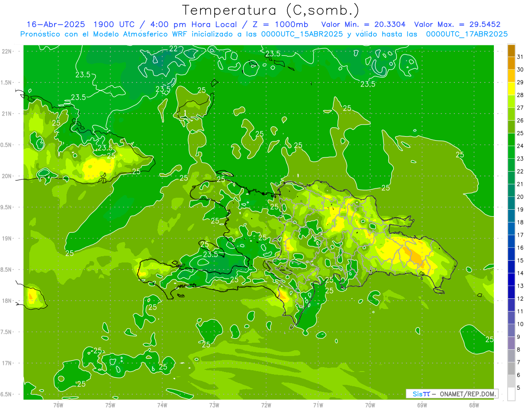Click legend value 8 on the color bar
The height and width of the screenshot is (411, 532).
point(519,349)
